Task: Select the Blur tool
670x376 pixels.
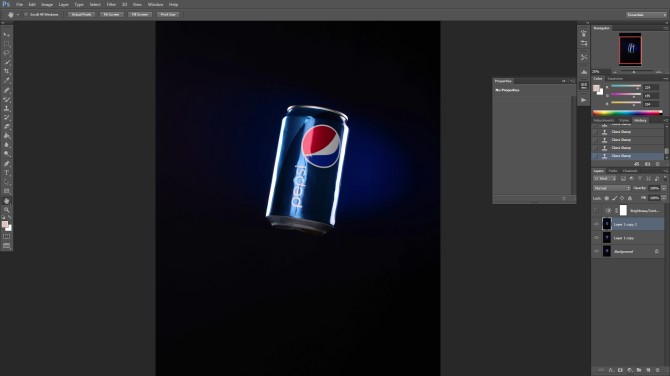Action: pyautogui.click(x=6, y=145)
